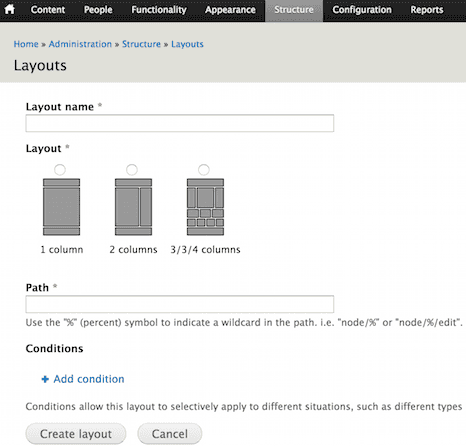Click the Create layout button
The image size is (466, 446).
tap(76, 434)
